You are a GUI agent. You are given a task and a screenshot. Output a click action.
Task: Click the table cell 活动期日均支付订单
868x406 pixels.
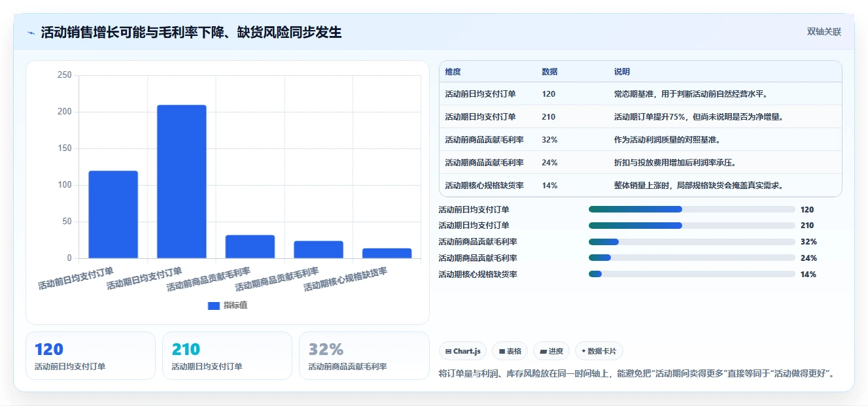pos(480,117)
